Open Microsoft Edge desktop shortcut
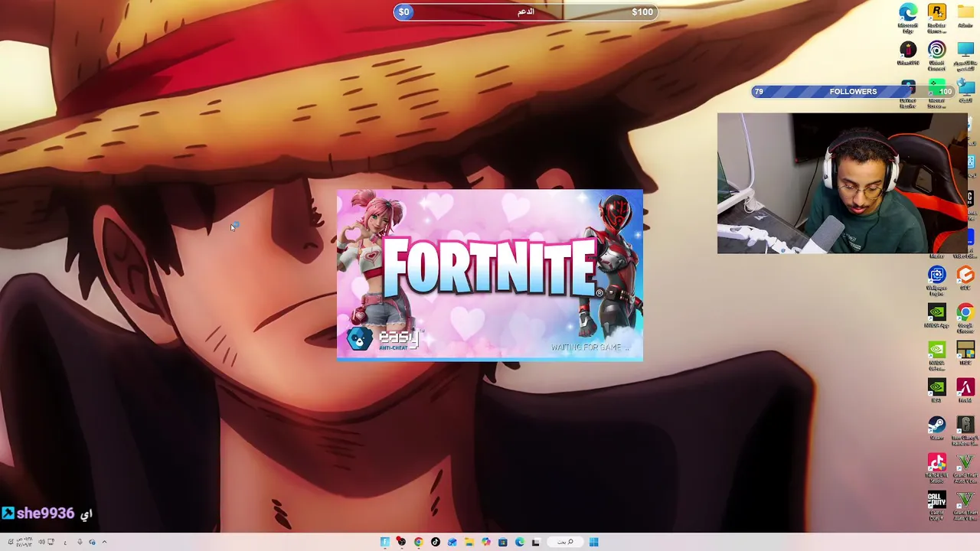Image resolution: width=980 pixels, height=551 pixels. coord(908,18)
